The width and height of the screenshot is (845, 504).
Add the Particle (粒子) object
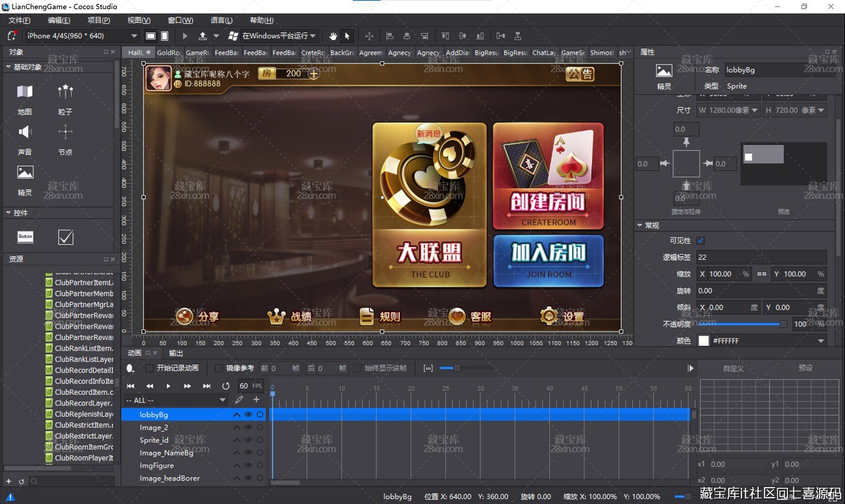pyautogui.click(x=65, y=92)
